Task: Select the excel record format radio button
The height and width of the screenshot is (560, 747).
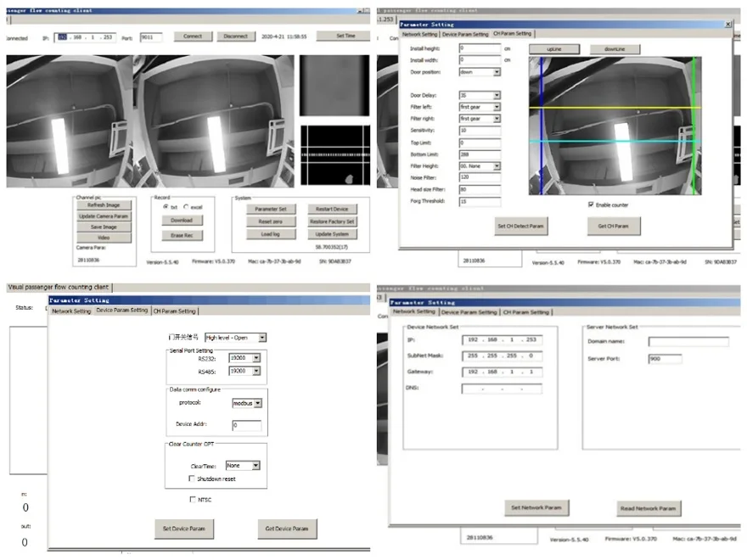Action: coord(185,208)
